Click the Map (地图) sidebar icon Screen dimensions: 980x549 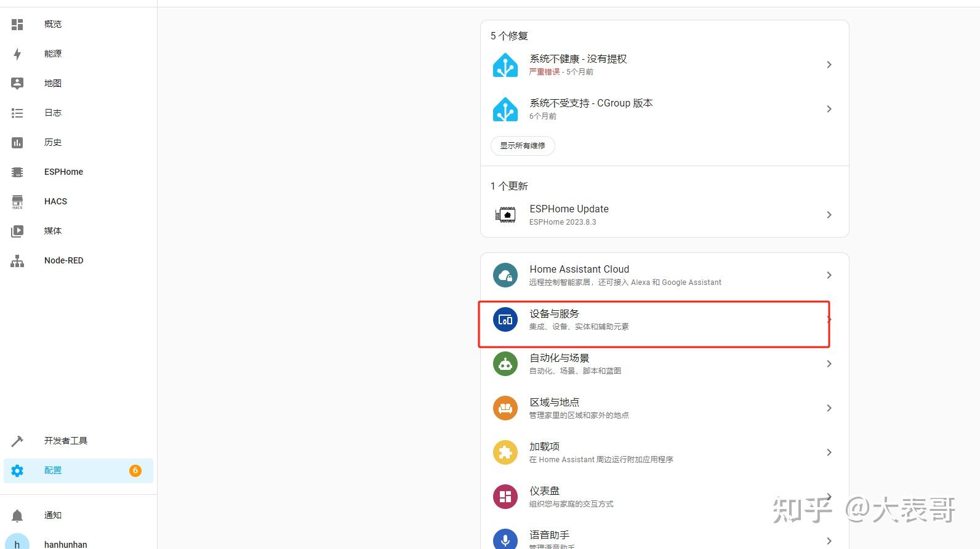pos(17,83)
